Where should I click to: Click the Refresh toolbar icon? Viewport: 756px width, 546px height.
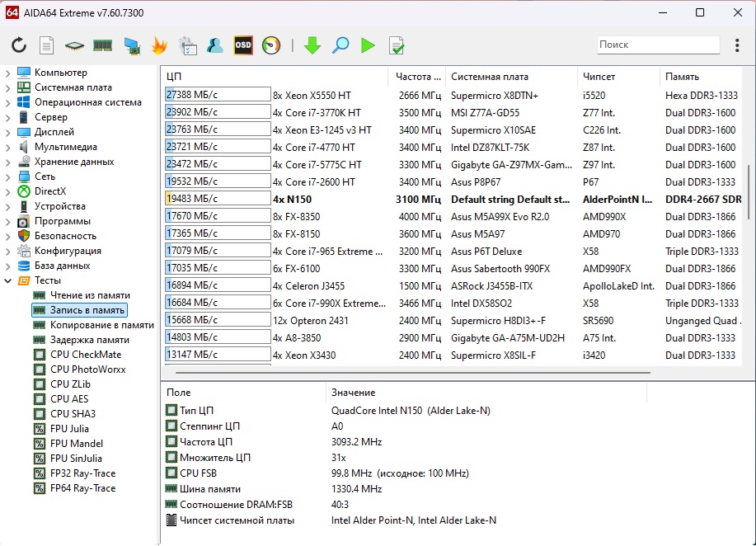(19, 45)
